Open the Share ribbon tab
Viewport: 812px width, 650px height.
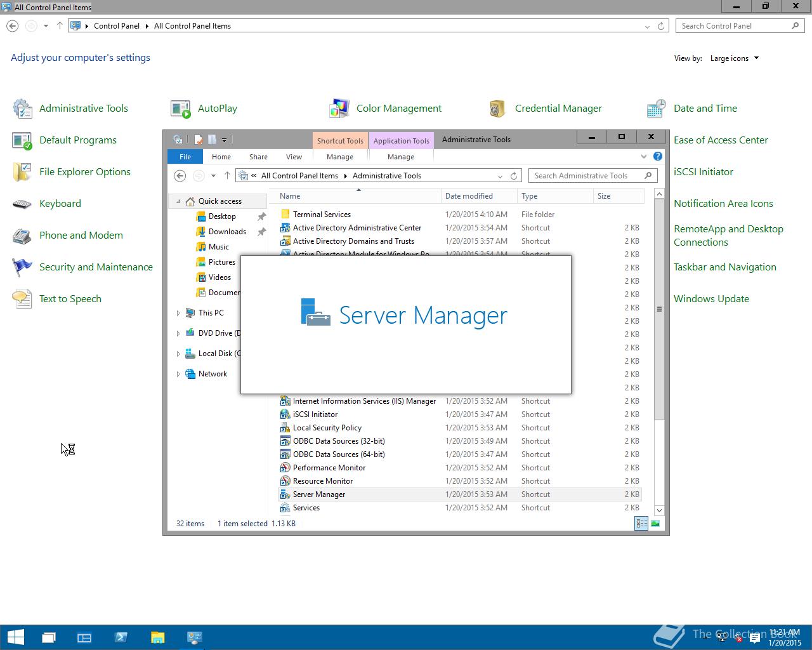[x=258, y=157]
